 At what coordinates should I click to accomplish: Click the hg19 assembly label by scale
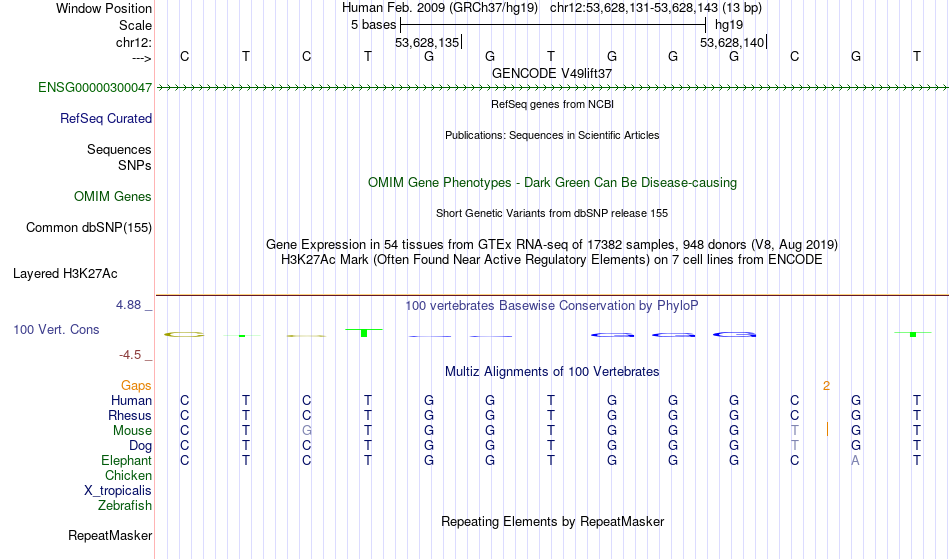tap(729, 25)
